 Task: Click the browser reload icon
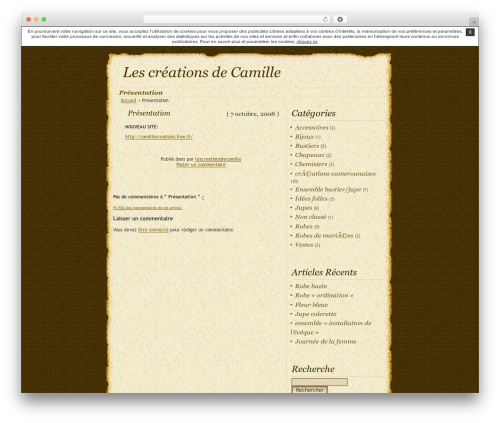coord(325,19)
